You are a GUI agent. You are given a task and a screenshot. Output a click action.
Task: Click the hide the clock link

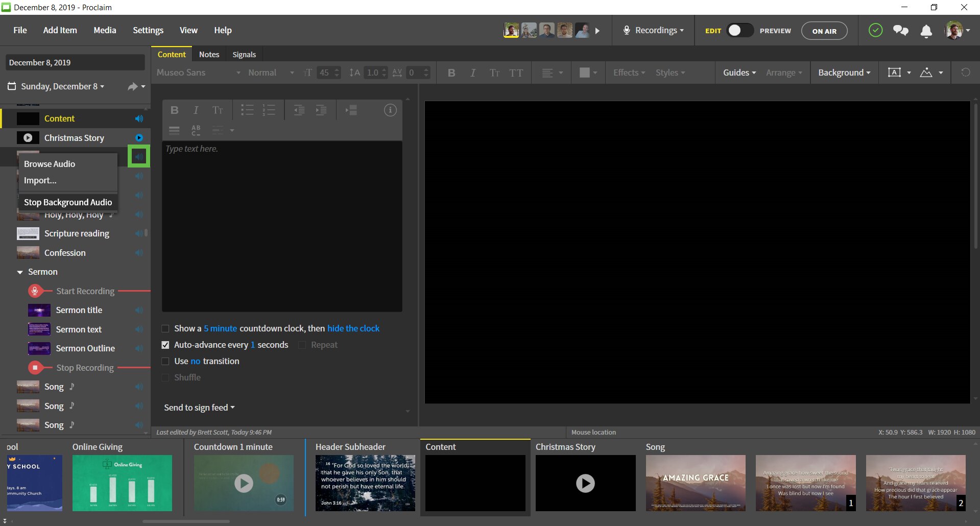point(353,328)
